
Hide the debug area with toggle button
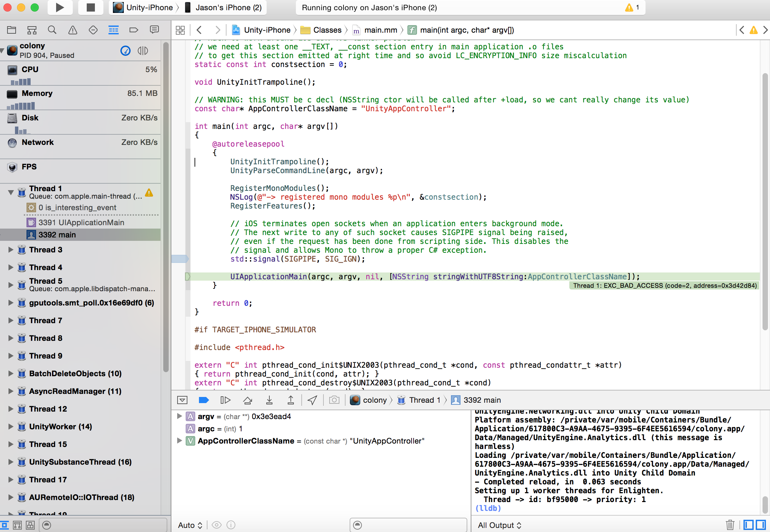(182, 400)
